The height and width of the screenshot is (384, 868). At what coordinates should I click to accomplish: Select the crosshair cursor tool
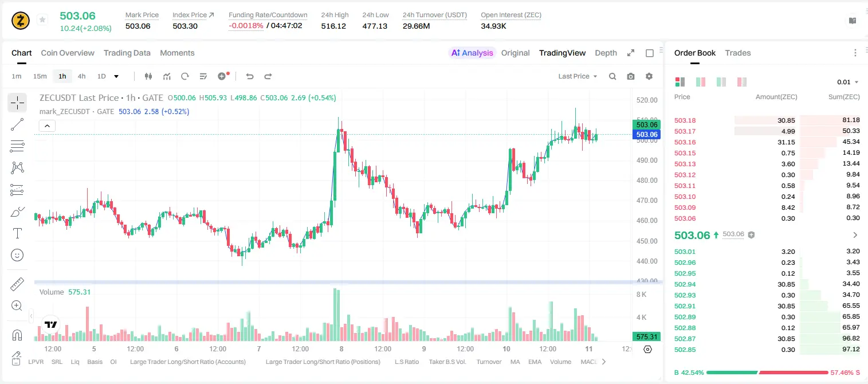pyautogui.click(x=17, y=103)
